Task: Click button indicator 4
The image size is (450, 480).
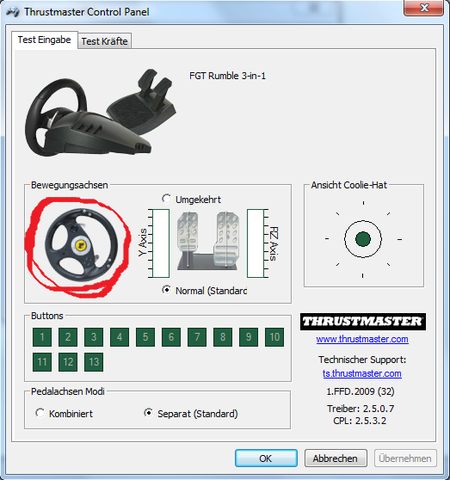Action: 119,337
